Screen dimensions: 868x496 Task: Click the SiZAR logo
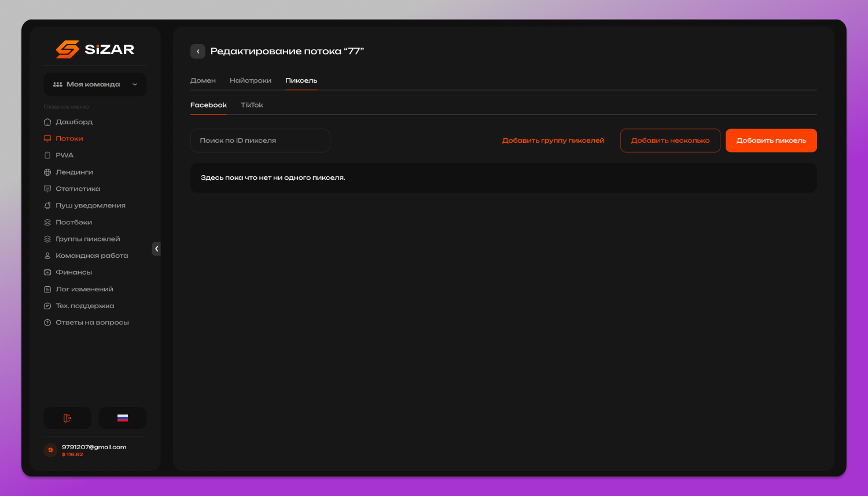click(x=95, y=49)
